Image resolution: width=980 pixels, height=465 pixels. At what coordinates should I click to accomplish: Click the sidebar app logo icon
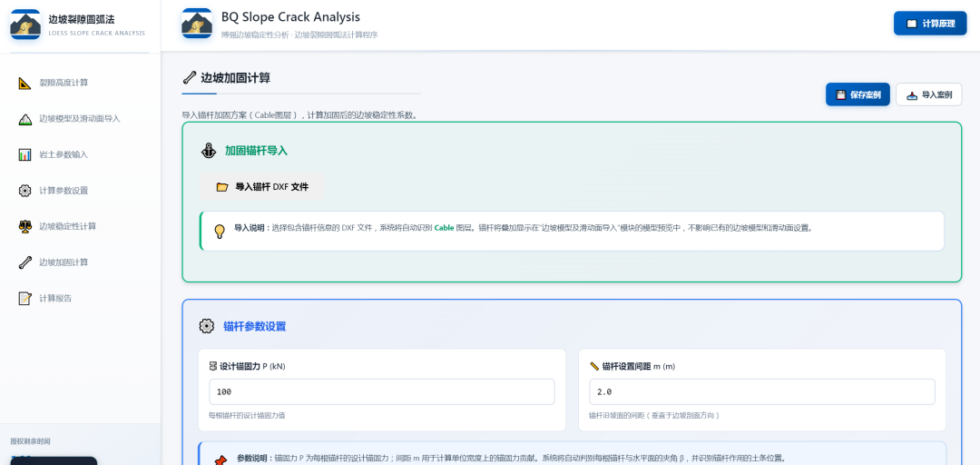click(x=25, y=25)
